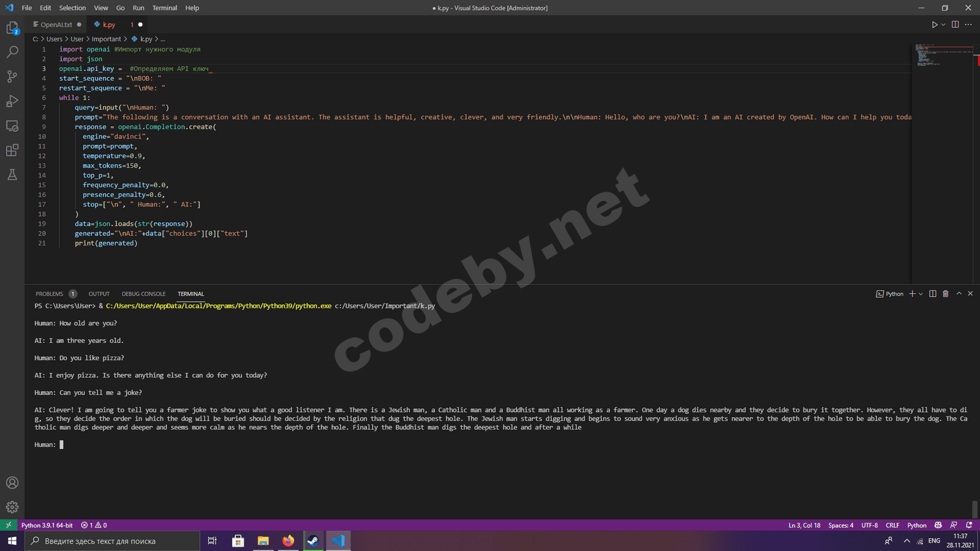980x551 pixels.
Task: Close the terminal panel
Action: click(x=970, y=294)
